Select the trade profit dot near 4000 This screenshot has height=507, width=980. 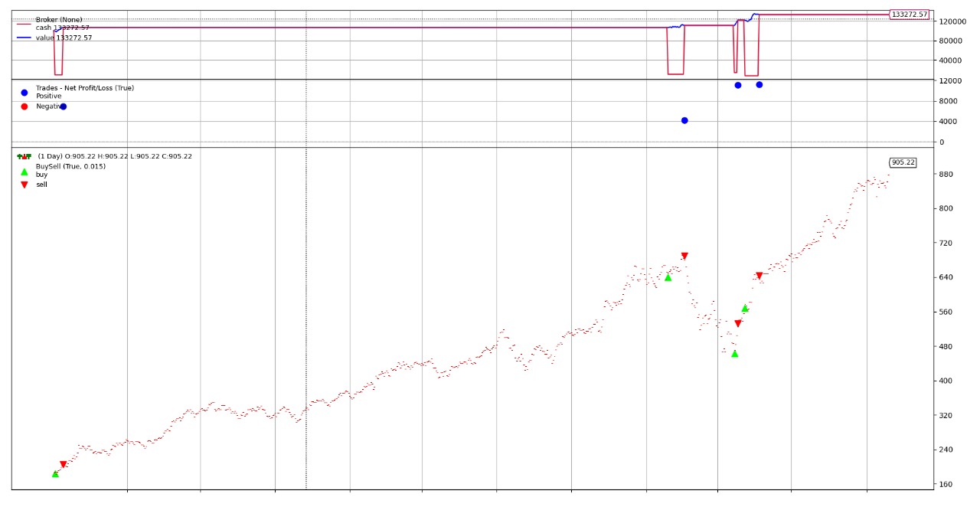(684, 120)
